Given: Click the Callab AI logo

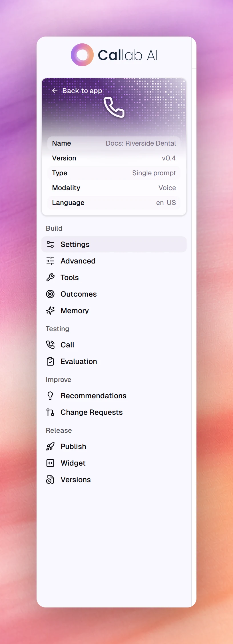Looking at the screenshot, I should click(x=114, y=55).
